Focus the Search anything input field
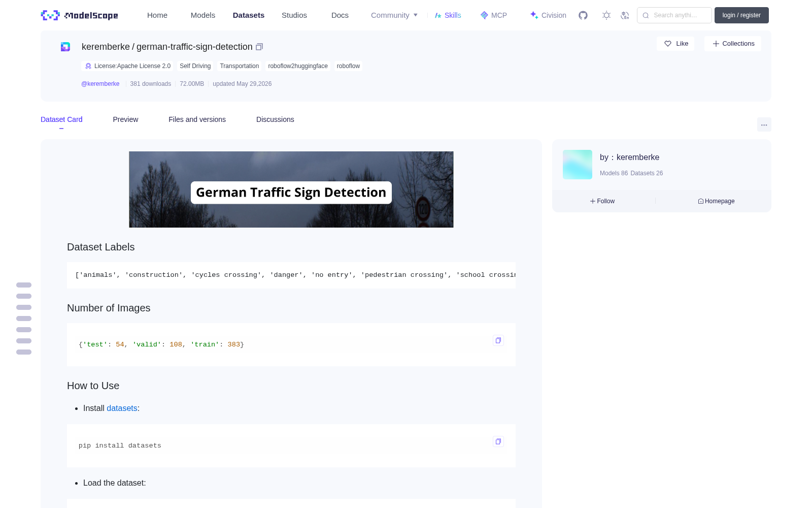812x508 pixels. tap(674, 15)
